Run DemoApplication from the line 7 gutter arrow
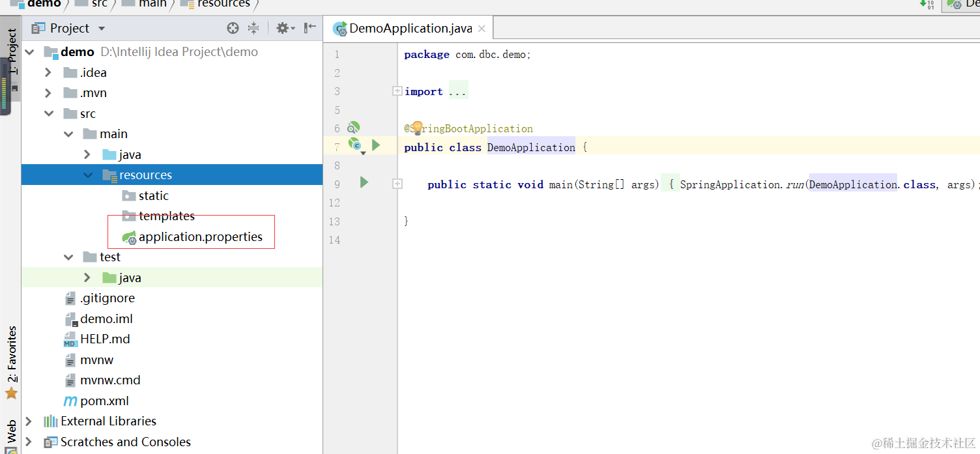980x454 pixels. pos(376,145)
